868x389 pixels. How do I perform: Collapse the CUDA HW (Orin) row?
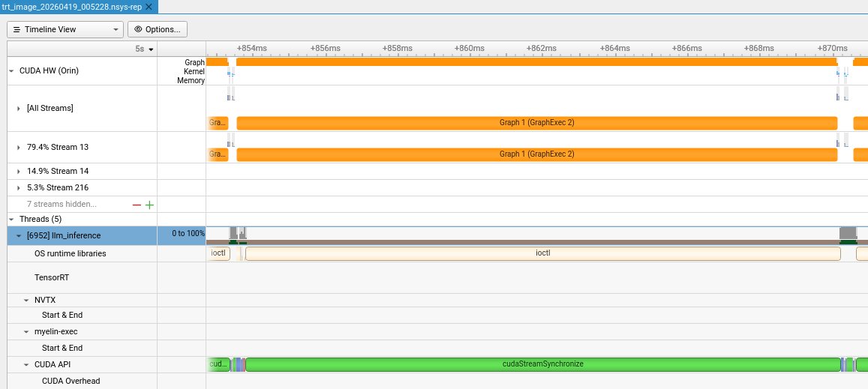11,70
